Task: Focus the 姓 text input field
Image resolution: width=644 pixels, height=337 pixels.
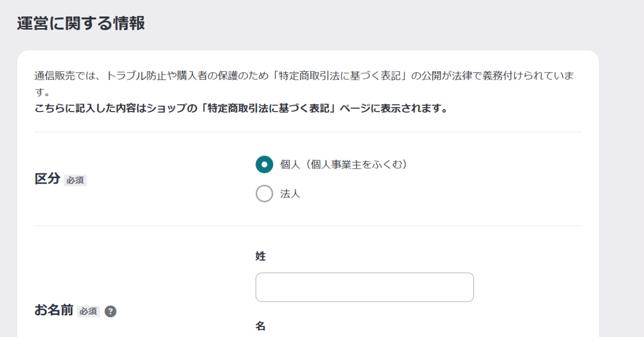Action: [x=364, y=287]
